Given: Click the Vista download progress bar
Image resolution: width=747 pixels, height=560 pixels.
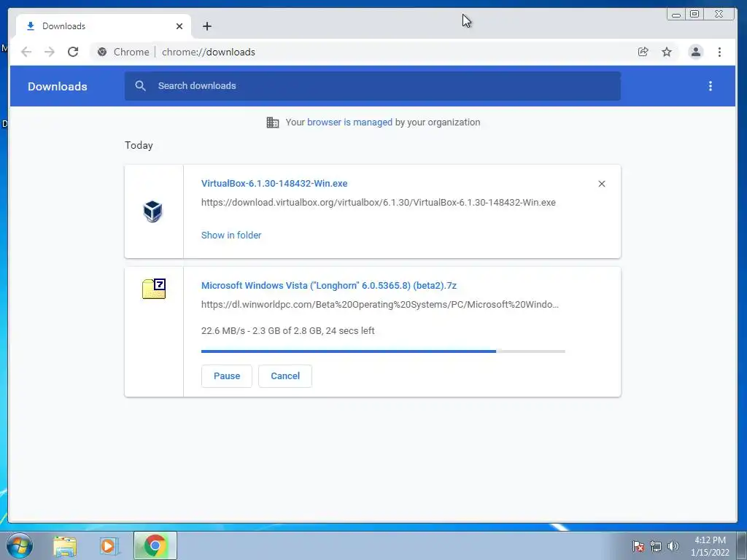Looking at the screenshot, I should tap(383, 351).
